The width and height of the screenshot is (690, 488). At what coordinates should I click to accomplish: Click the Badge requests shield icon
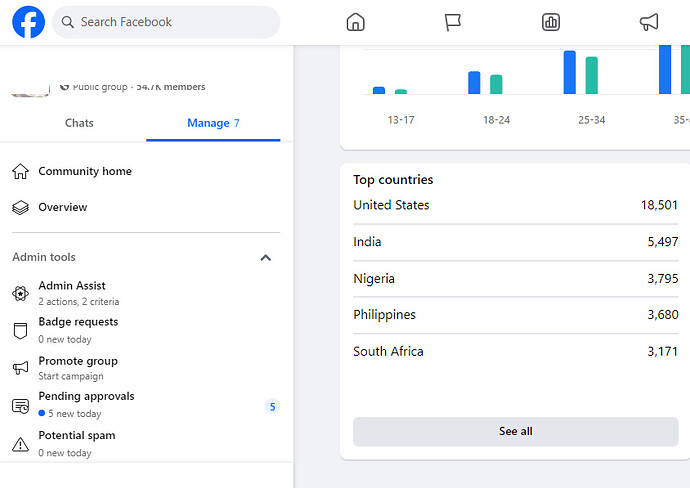[20, 330]
